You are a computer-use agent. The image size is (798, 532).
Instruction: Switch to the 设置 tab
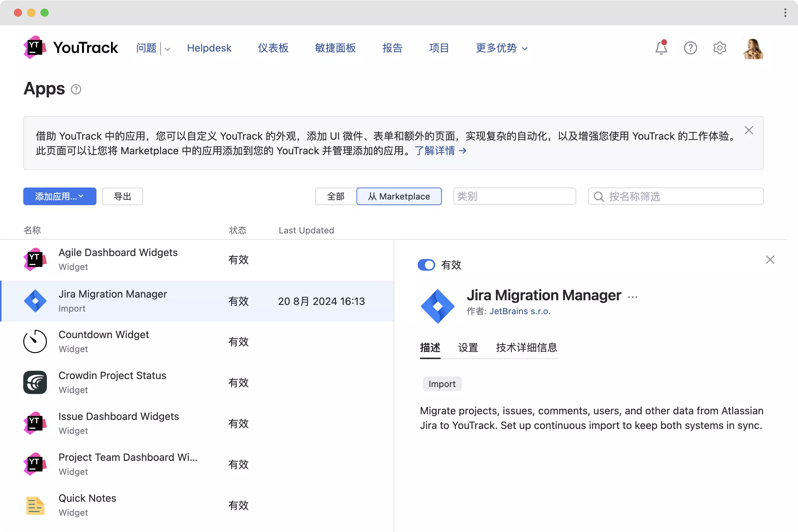pyautogui.click(x=468, y=347)
